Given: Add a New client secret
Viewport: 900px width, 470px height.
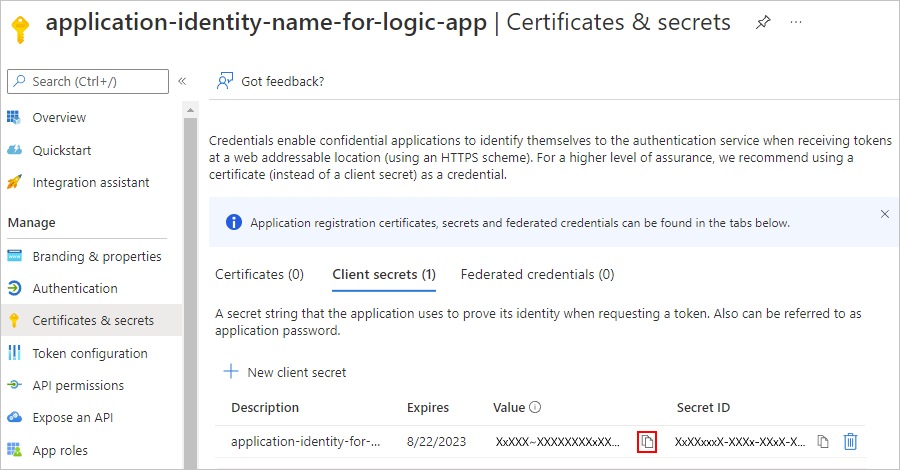Looking at the screenshot, I should (x=285, y=372).
